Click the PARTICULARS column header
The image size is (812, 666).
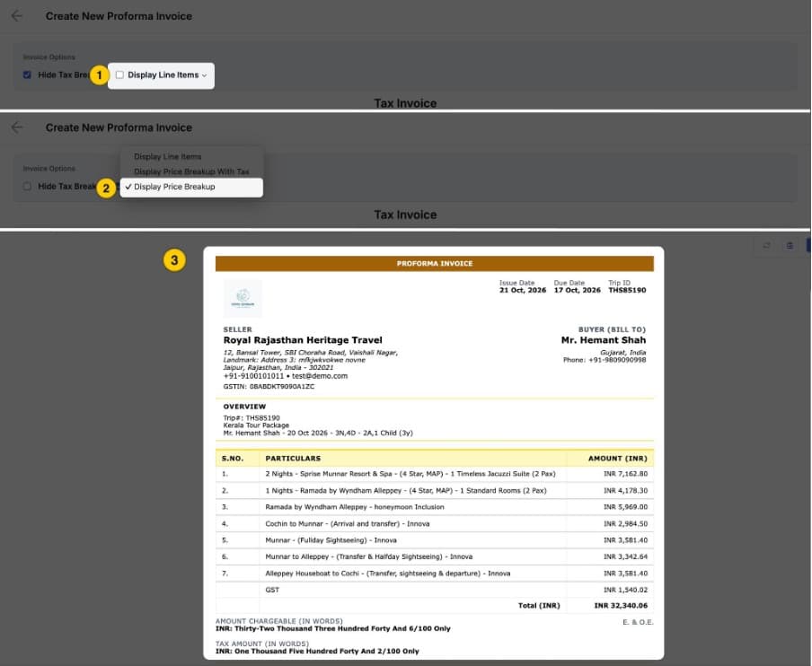(x=293, y=459)
